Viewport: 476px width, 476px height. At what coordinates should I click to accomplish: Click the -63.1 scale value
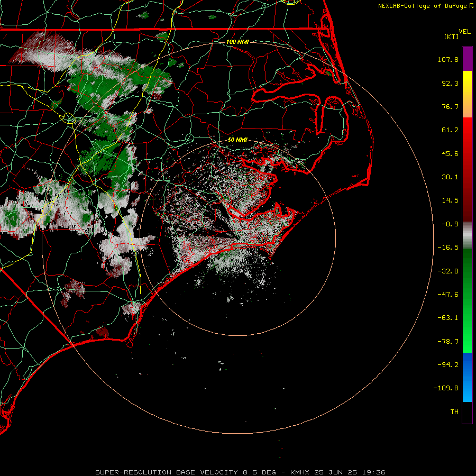click(448, 318)
